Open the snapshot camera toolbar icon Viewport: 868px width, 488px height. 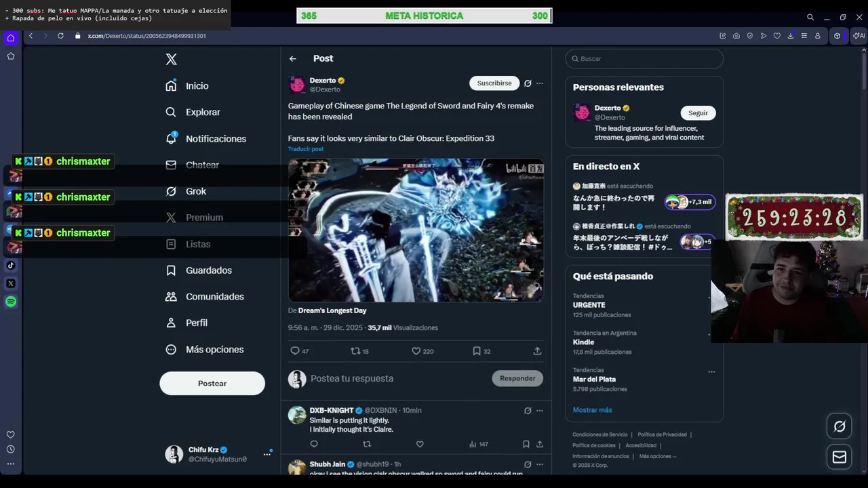pos(736,36)
